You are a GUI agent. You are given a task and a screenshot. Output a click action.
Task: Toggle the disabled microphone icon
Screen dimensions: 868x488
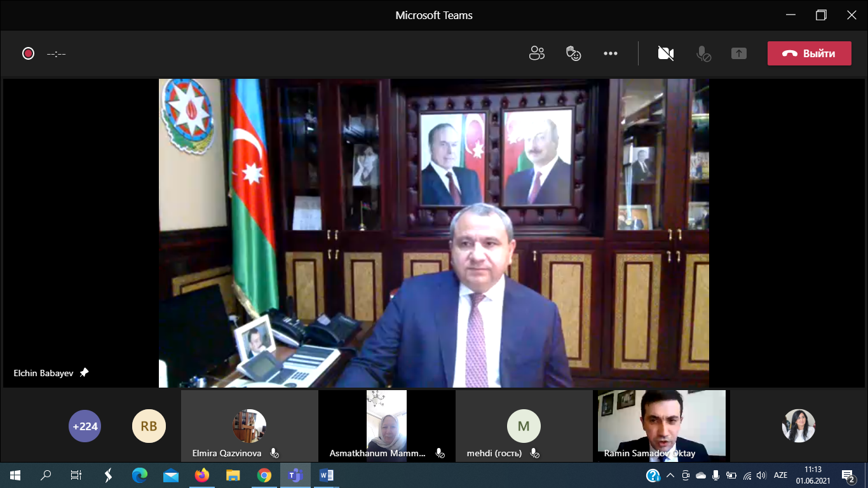coord(703,53)
